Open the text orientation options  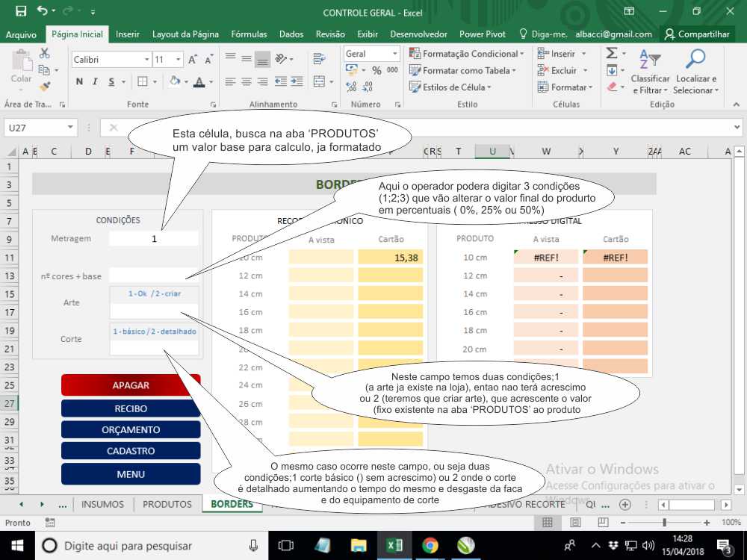282,58
